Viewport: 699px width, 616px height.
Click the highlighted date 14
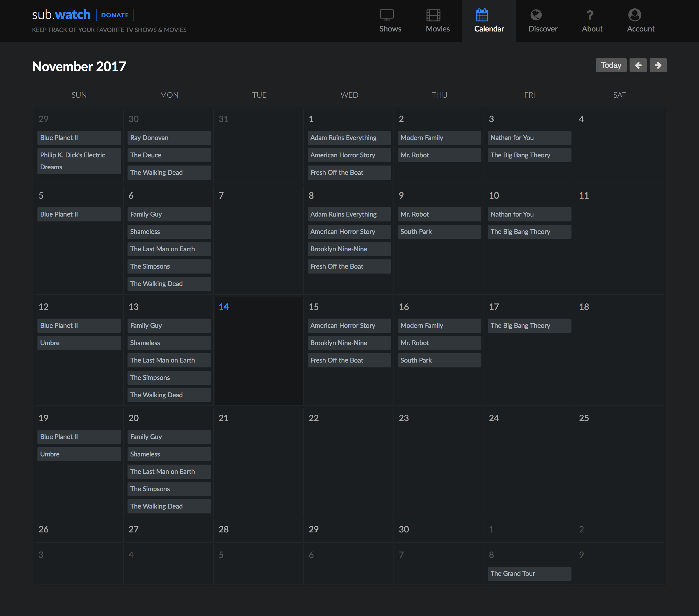tap(224, 307)
